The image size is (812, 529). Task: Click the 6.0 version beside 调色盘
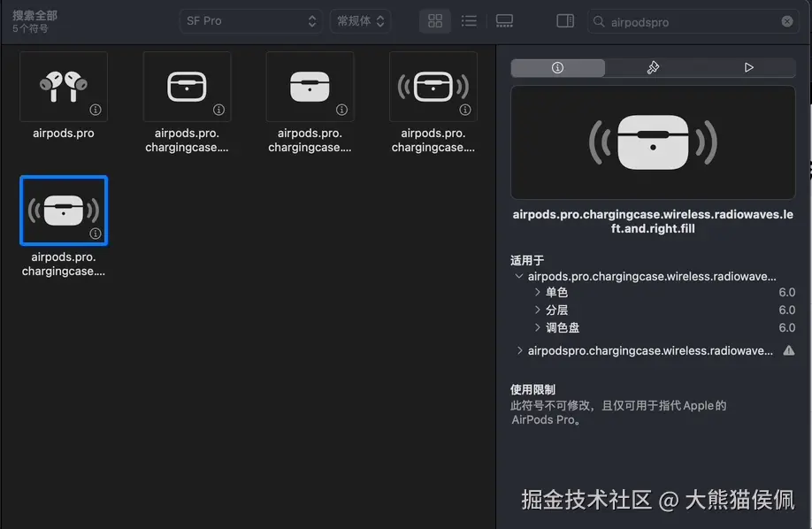[786, 327]
